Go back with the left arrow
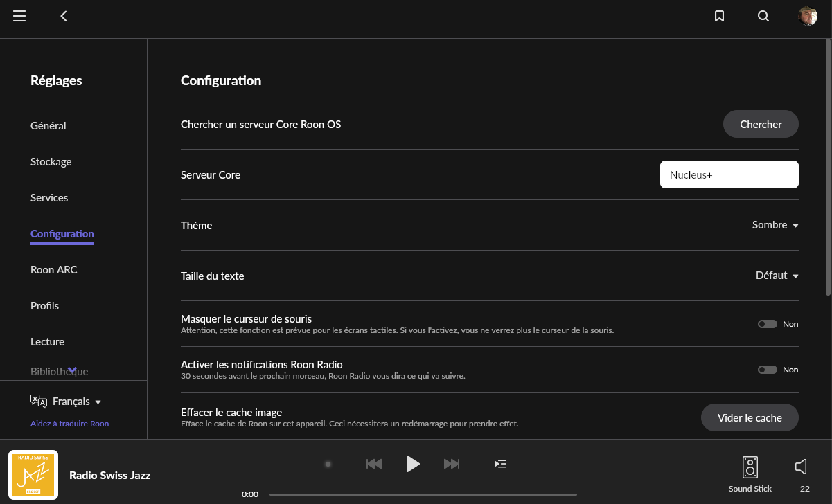 [64, 16]
